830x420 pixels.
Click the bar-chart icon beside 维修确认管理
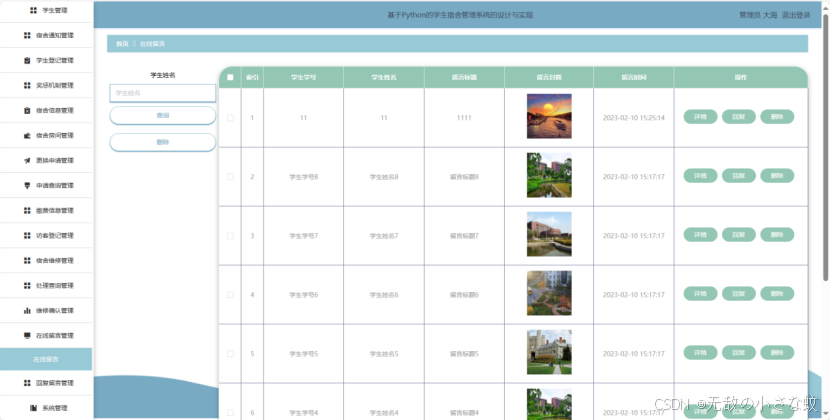(x=27, y=310)
